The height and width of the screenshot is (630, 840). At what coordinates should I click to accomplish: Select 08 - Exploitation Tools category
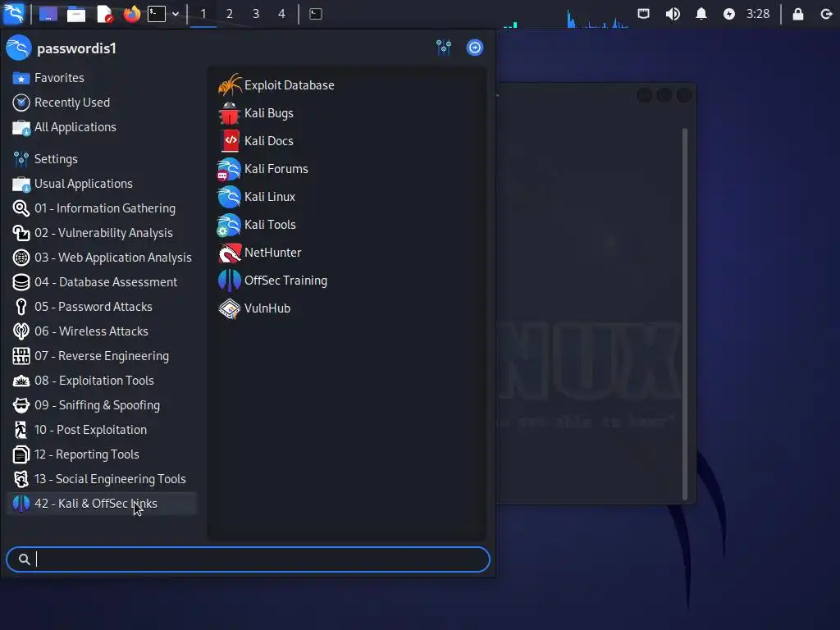102,381
